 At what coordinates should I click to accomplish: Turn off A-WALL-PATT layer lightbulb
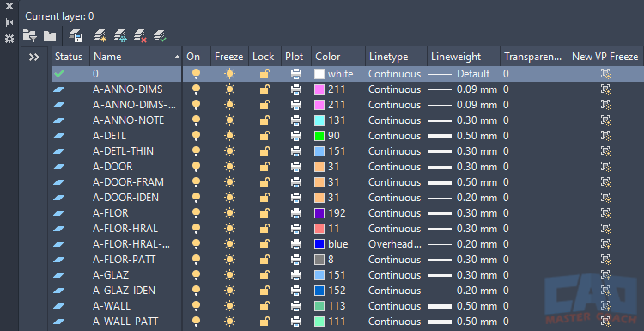(x=197, y=322)
